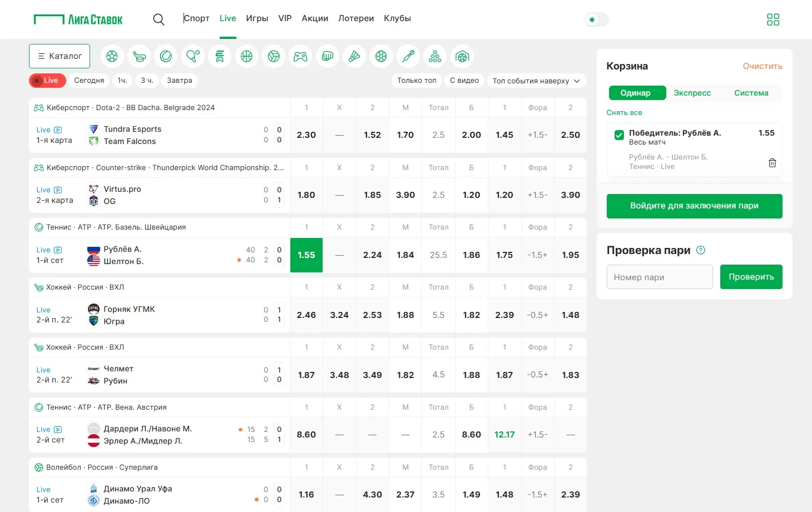Enable the Только топ filter
Image resolution: width=812 pixels, height=512 pixels.
pos(417,81)
